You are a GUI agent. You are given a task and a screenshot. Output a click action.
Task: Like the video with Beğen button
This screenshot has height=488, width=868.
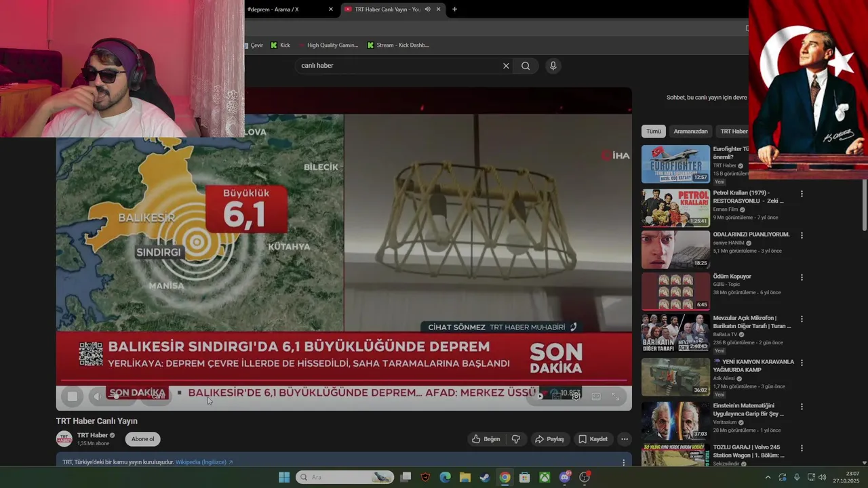(486, 439)
